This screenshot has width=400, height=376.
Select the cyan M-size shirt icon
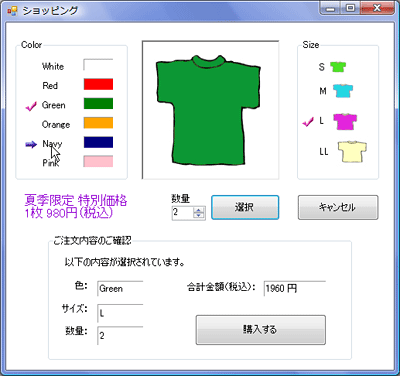point(343,91)
